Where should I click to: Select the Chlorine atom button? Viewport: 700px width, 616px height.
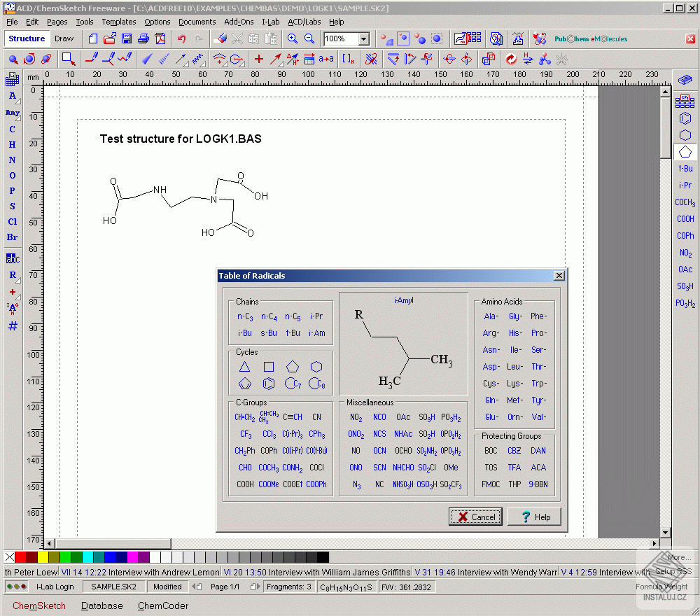click(13, 222)
